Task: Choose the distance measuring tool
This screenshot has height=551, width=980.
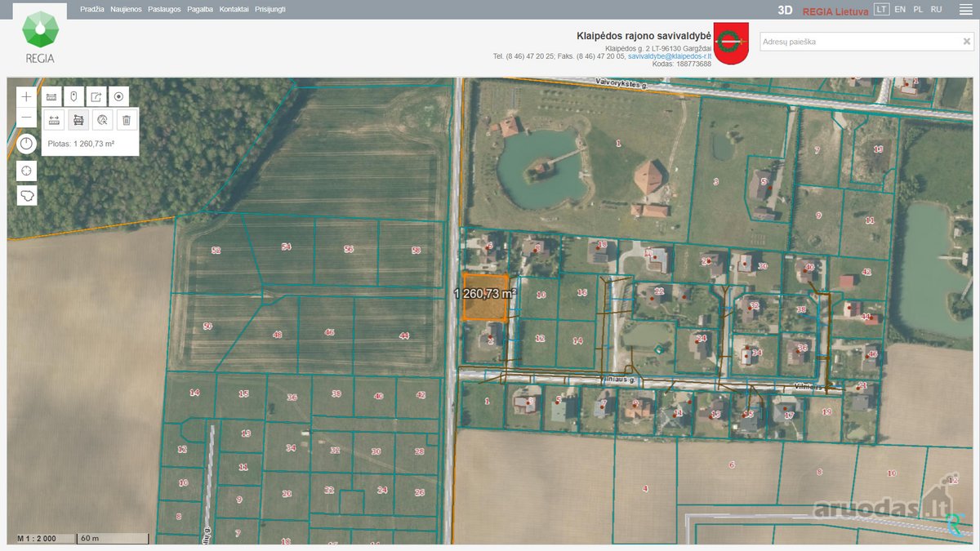Action: [55, 120]
